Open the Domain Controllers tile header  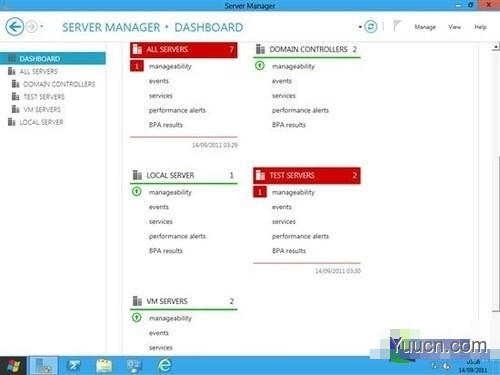click(x=307, y=50)
